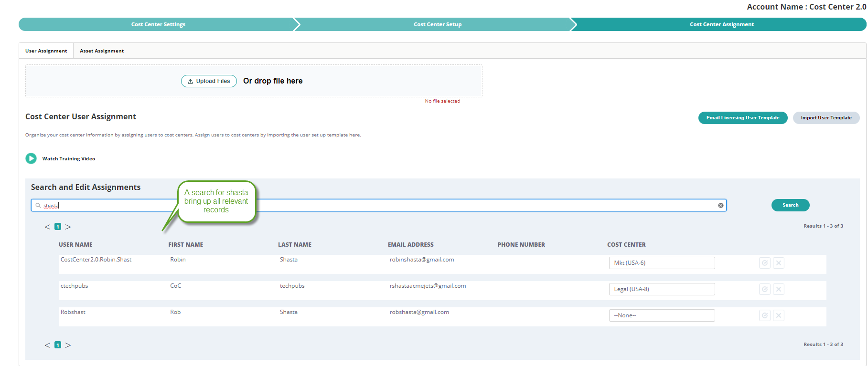
Task: Select page 1 in top pagination
Action: [x=58, y=227]
